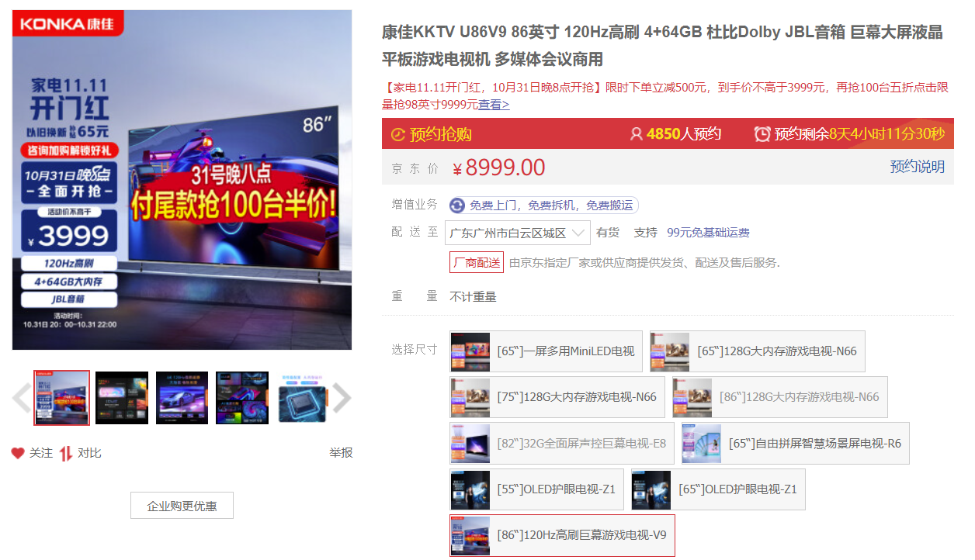Viewport: 975px width, 560px height.
Task: Open the delivery region dropdown
Action: pos(517,232)
